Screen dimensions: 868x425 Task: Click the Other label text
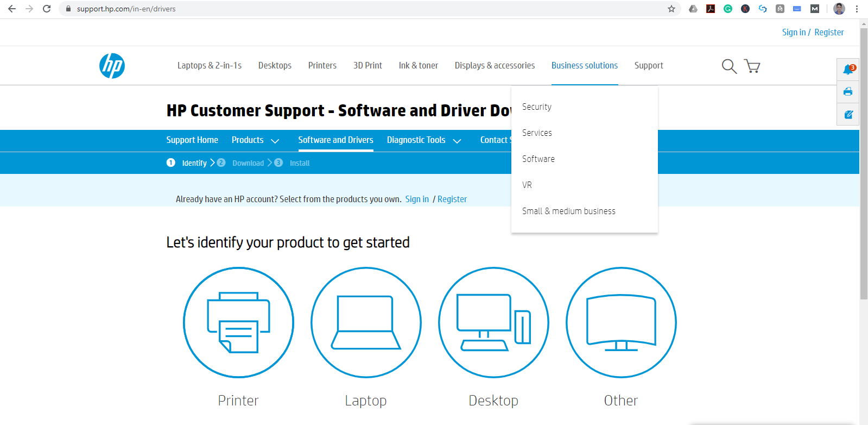click(x=621, y=401)
